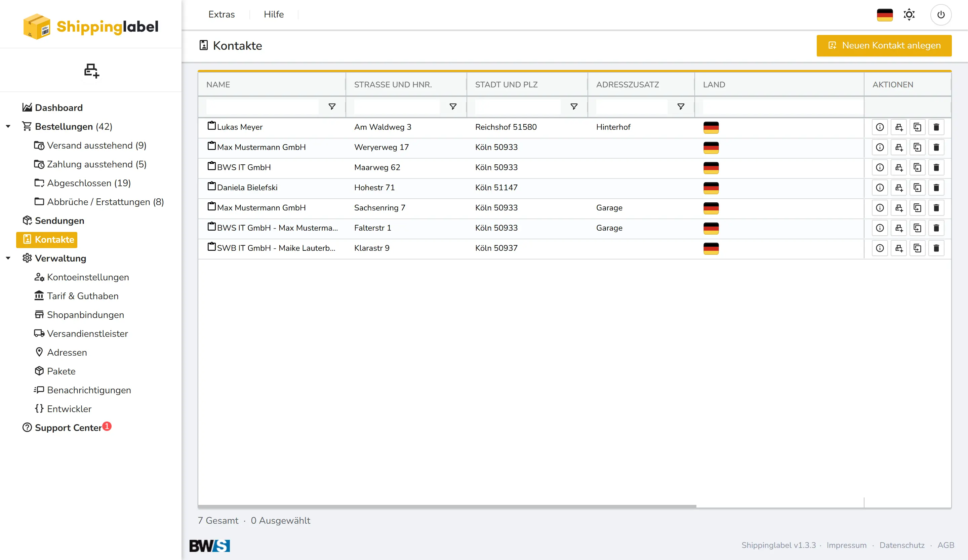This screenshot has height=560, width=968.
Task: Open the Impressum footer link
Action: pyautogui.click(x=846, y=545)
